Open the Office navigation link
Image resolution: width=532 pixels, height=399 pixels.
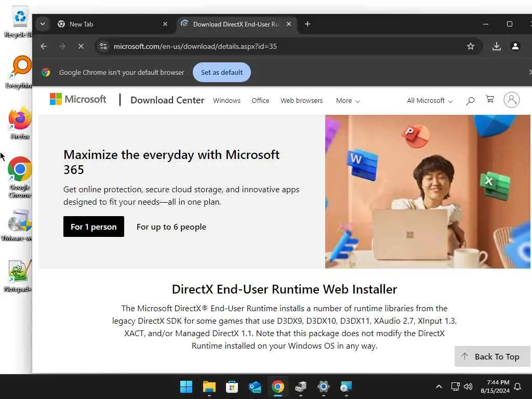(260, 101)
